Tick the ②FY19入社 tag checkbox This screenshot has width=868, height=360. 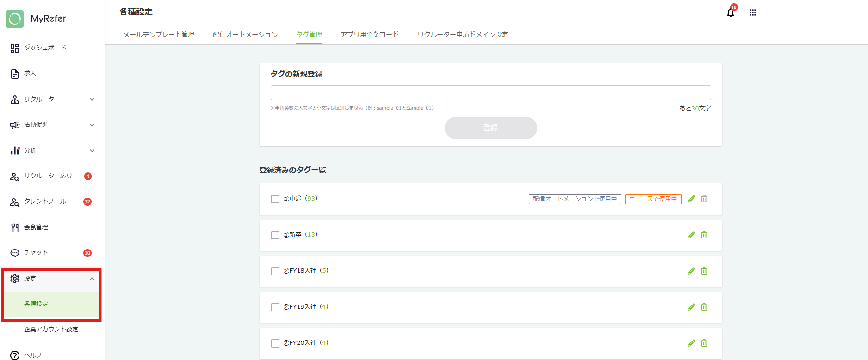click(x=275, y=307)
